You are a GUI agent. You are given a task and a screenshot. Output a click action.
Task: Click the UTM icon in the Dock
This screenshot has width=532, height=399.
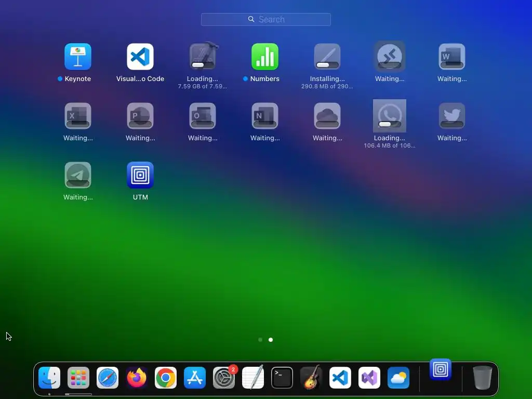click(441, 369)
